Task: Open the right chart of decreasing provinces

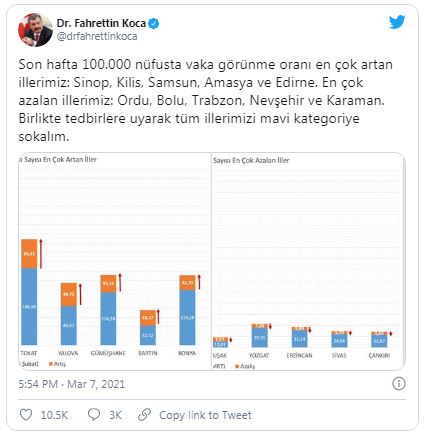Action: coord(308,261)
